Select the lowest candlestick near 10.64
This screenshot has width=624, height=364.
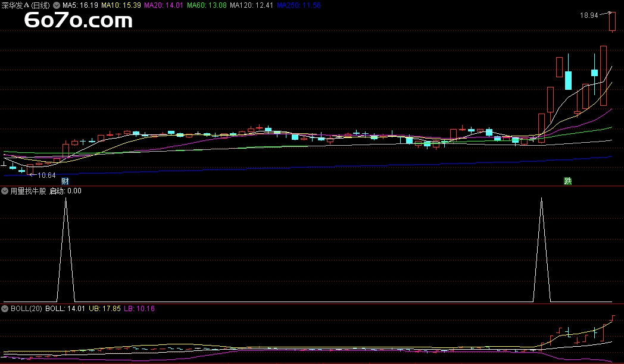(30, 170)
